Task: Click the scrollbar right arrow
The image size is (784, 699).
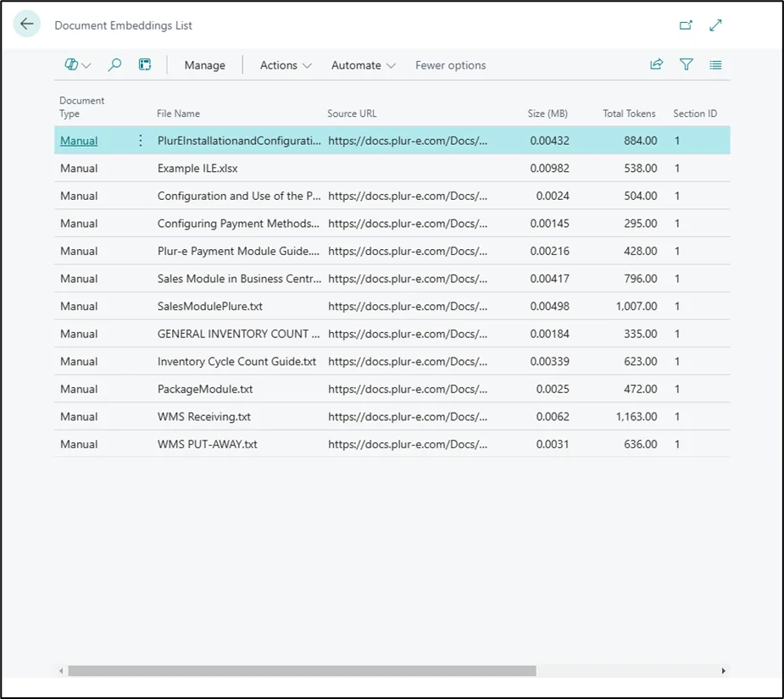Action: 723,671
